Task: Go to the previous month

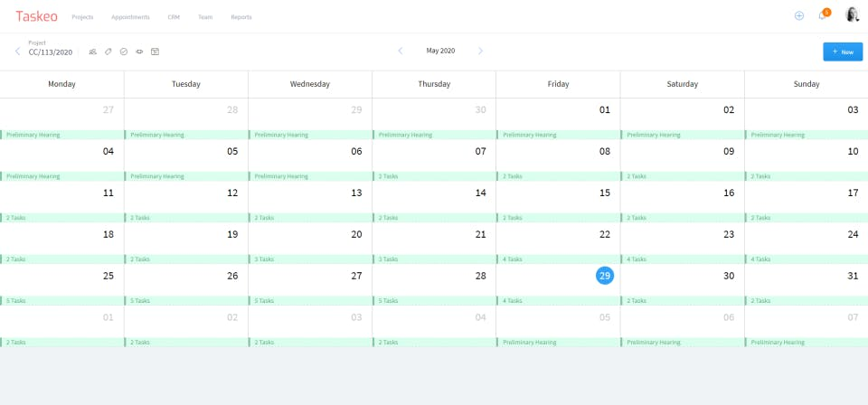Action: 401,52
